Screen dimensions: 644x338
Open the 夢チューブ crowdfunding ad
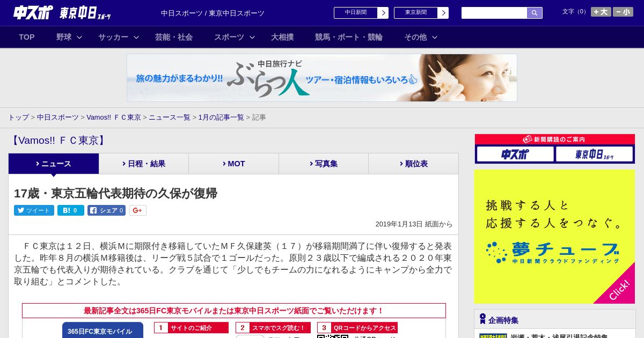click(x=554, y=237)
